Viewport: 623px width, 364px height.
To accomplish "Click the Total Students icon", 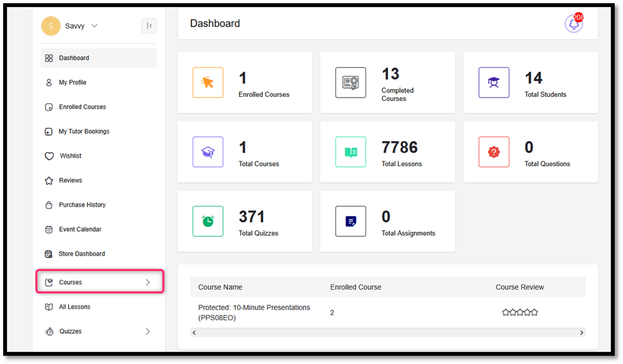I will [x=493, y=83].
